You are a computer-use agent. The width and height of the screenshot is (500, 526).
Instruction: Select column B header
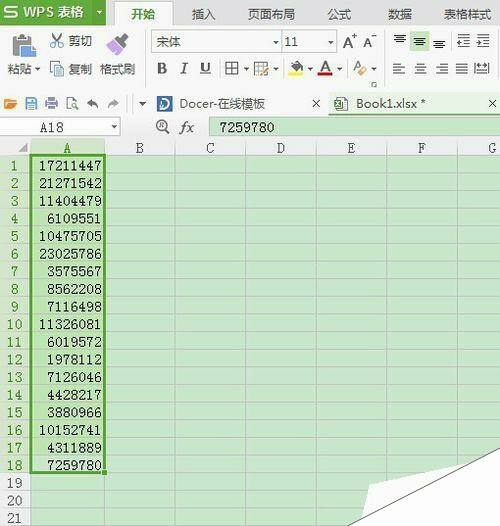click(140, 148)
